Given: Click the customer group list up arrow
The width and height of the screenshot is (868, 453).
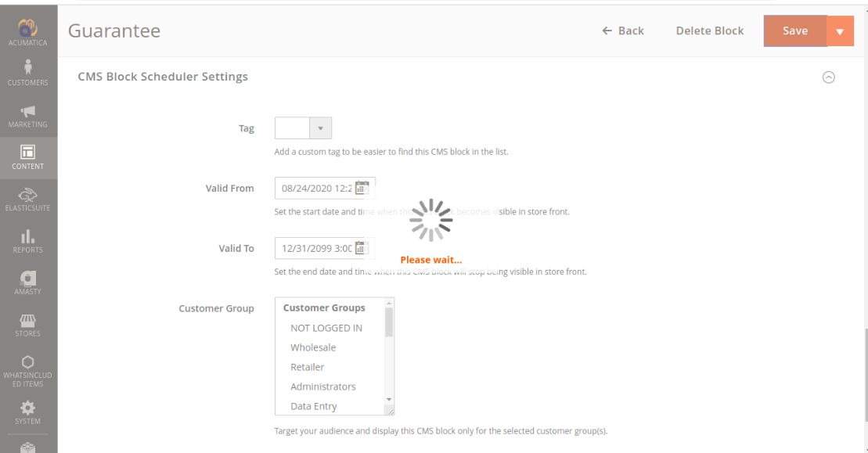Looking at the screenshot, I should point(389,303).
